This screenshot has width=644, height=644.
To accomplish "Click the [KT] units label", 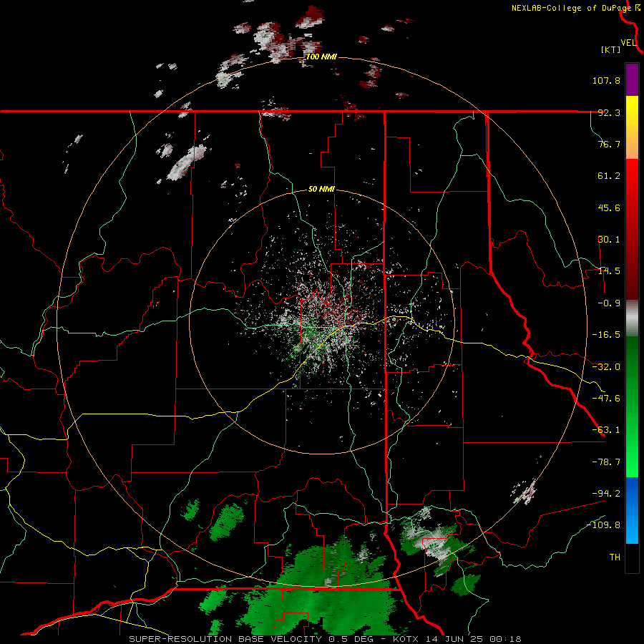I will click(x=611, y=49).
